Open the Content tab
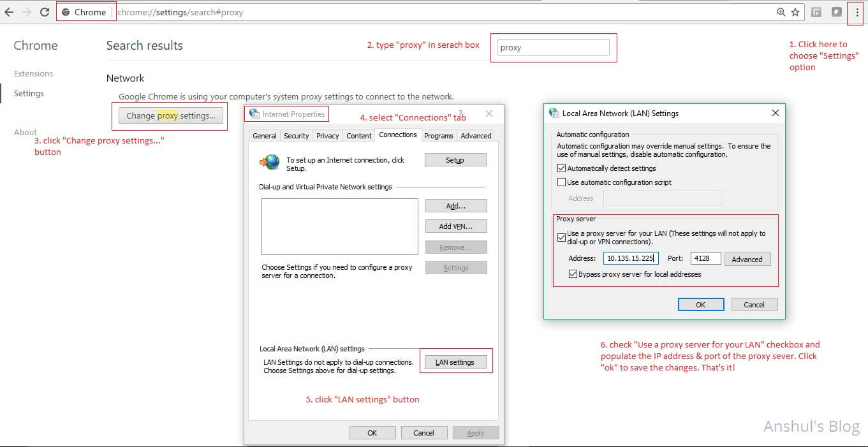This screenshot has height=447, width=868. point(359,135)
